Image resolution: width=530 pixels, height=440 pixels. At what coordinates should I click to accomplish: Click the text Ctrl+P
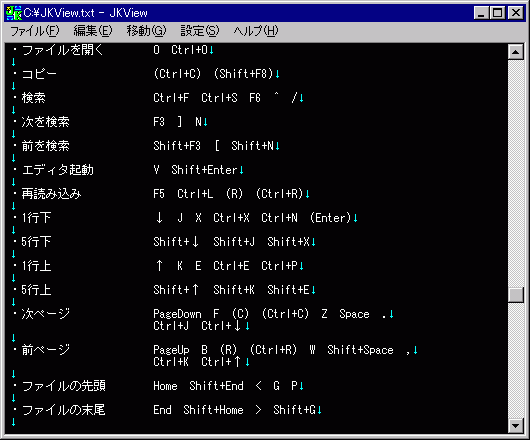pos(279,266)
